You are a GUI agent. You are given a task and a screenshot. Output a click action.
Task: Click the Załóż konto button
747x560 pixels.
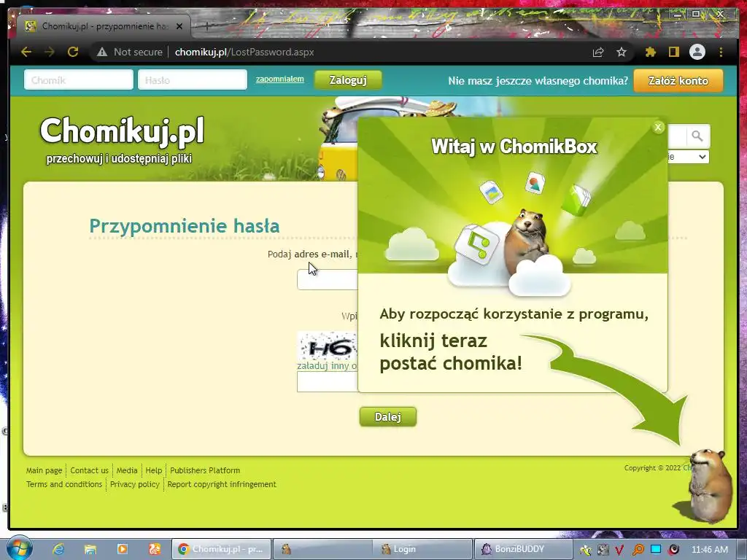point(678,80)
